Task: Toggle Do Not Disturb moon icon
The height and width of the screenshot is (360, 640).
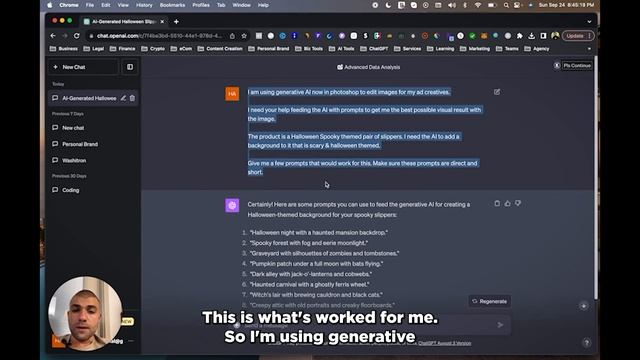Action: [388, 5]
